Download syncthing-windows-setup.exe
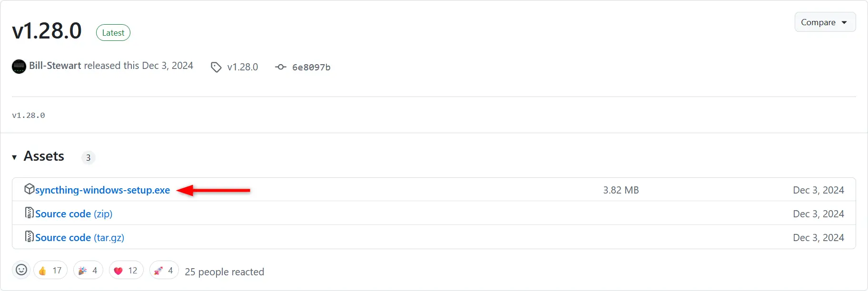The image size is (868, 291). [102, 190]
